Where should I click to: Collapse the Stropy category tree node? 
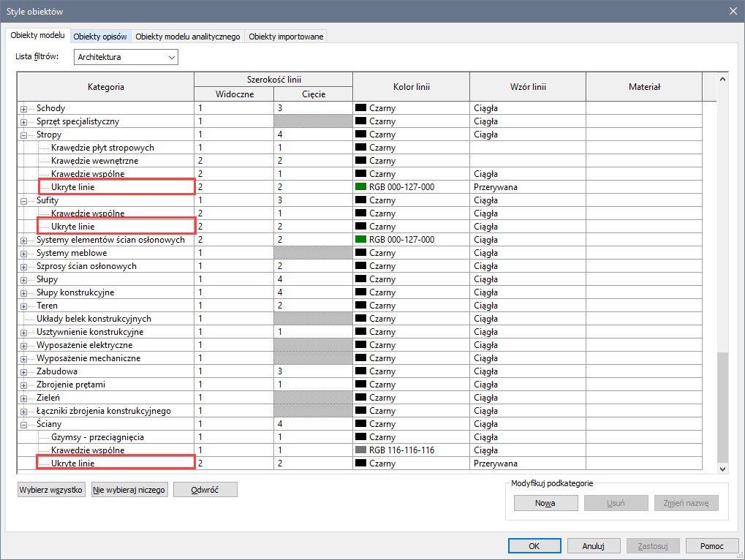coord(24,135)
